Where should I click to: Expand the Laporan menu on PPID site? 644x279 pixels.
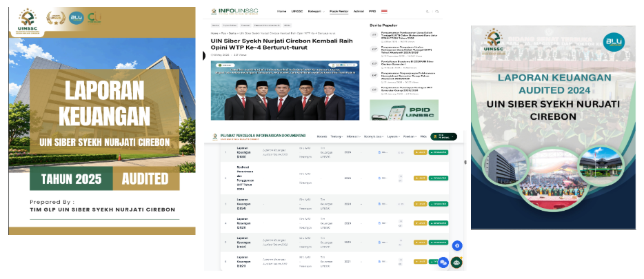(x=393, y=136)
